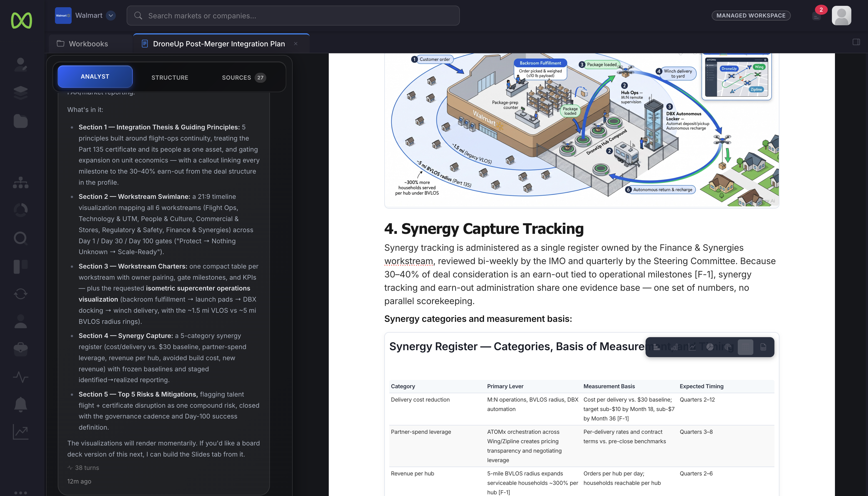
Task: Click the Primary Lever column header
Action: coord(505,386)
